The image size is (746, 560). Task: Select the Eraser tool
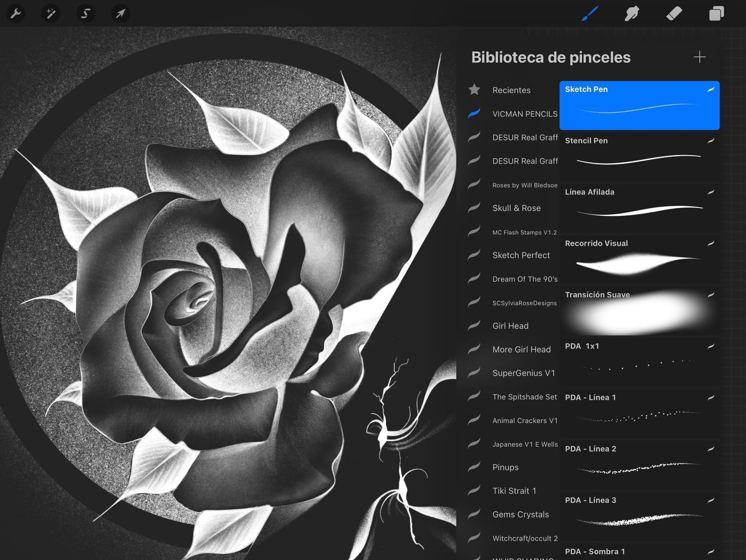click(674, 13)
